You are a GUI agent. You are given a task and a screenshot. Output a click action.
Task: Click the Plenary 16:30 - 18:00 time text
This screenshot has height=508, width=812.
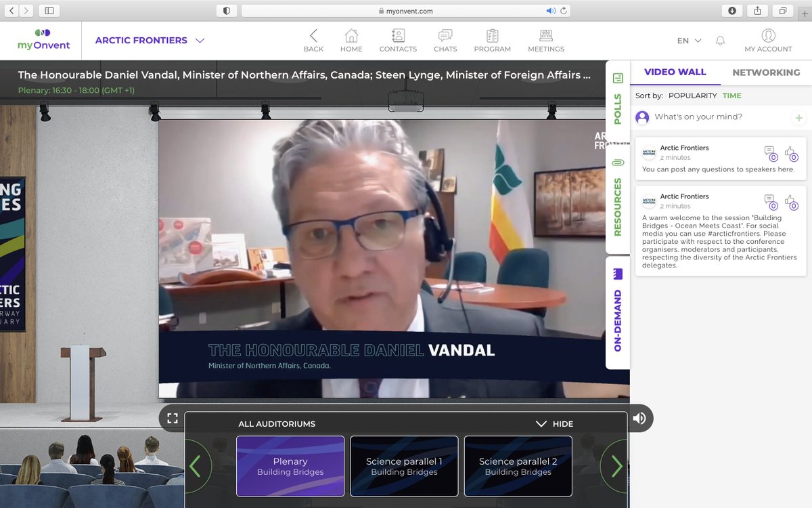click(x=76, y=90)
